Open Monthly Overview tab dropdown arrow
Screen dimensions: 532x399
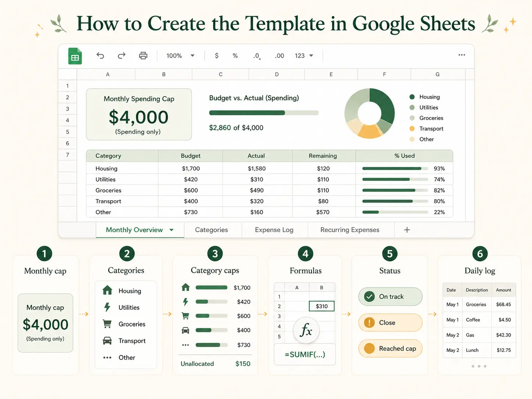point(171,230)
